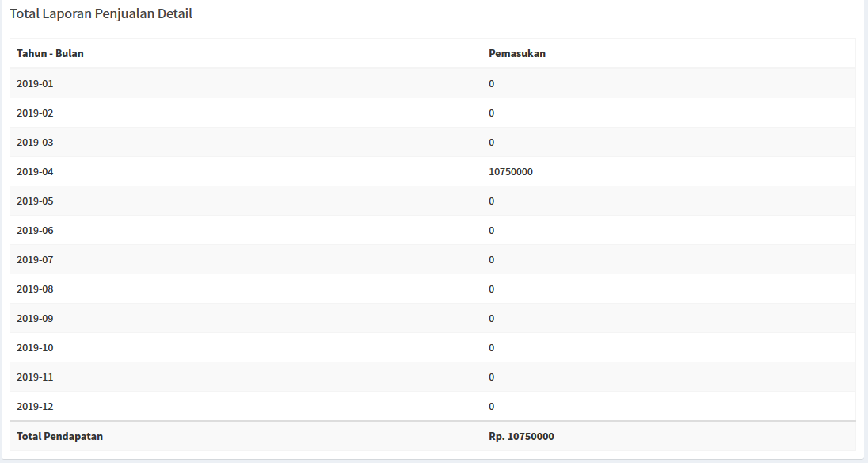Screen dimensions: 868x463
Task: Click the Rp. 10750000 total amount
Action: (521, 436)
